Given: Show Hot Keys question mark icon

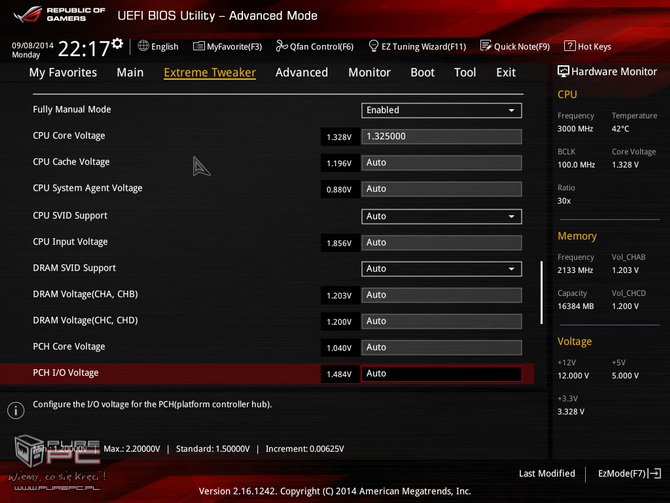Looking at the screenshot, I should [570, 46].
